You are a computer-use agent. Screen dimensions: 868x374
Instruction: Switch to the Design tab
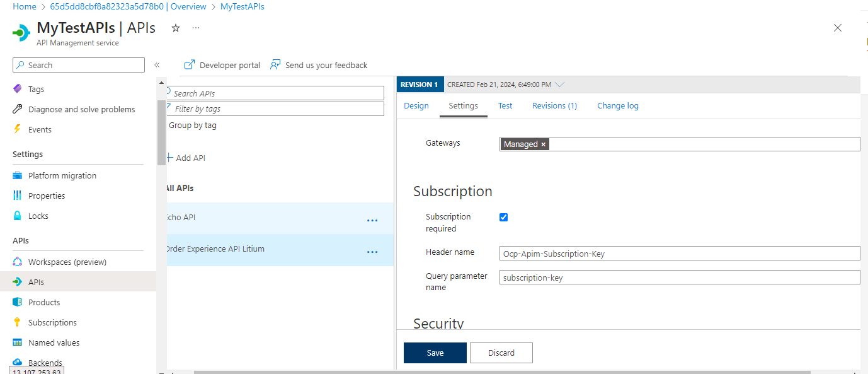pyautogui.click(x=416, y=105)
